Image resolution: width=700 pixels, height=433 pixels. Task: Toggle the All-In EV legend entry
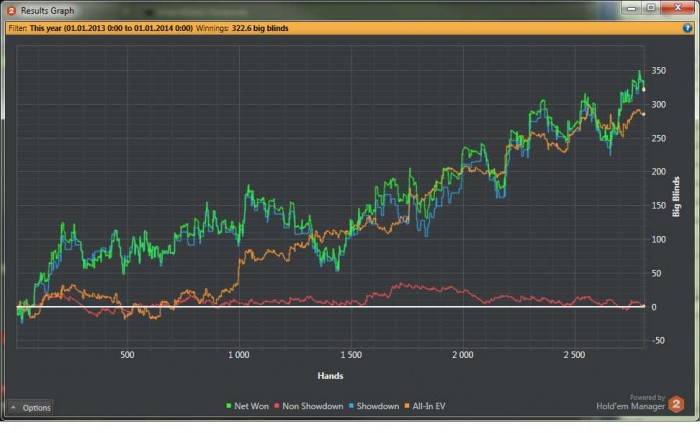point(425,406)
